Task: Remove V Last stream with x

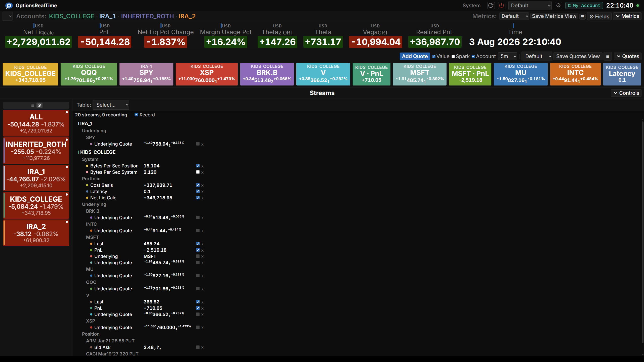Action: [x=203, y=302]
